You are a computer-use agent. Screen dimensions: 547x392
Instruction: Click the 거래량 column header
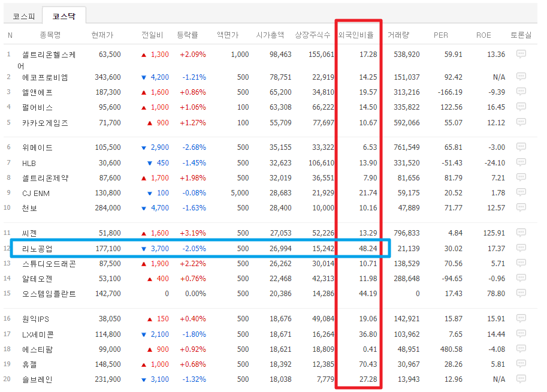pyautogui.click(x=398, y=35)
